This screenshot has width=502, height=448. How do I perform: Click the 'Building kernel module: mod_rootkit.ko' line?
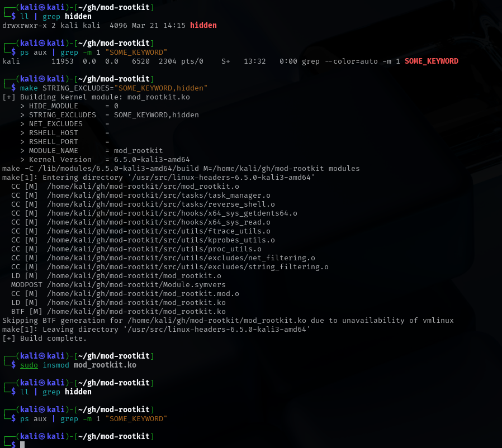[x=96, y=97]
